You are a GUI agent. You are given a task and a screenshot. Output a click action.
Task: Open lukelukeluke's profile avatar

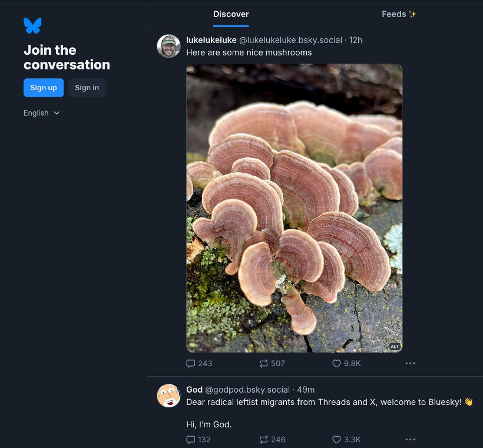(x=168, y=46)
